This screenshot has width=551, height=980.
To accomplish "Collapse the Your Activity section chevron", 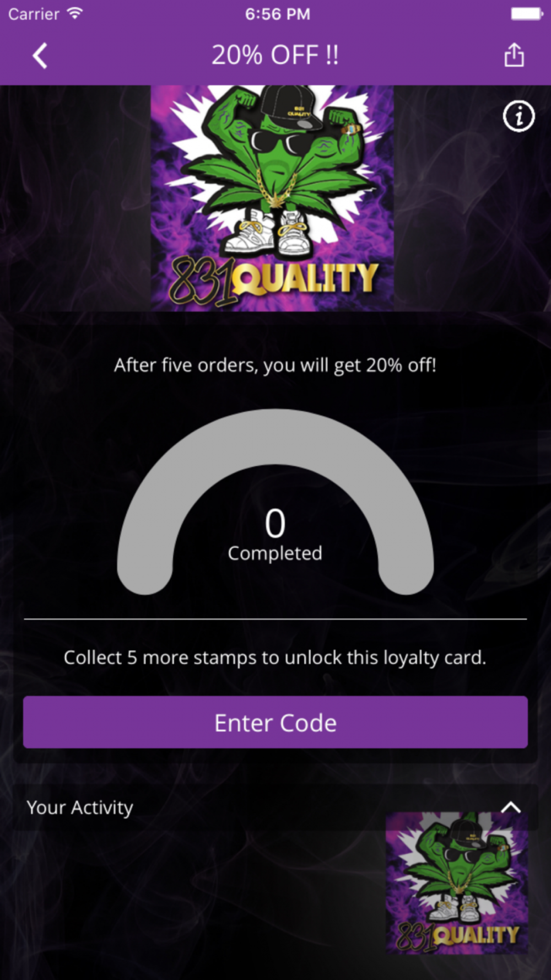I will [x=511, y=807].
